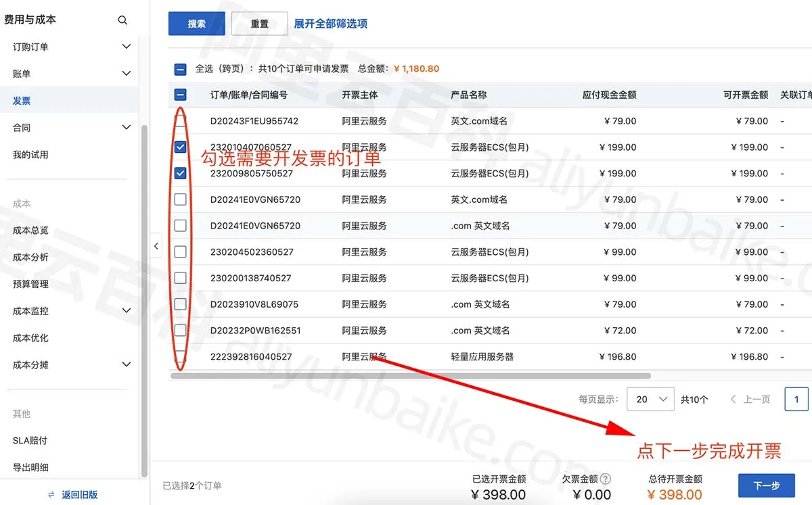Select 我的试用 in the sidebar

(x=31, y=153)
